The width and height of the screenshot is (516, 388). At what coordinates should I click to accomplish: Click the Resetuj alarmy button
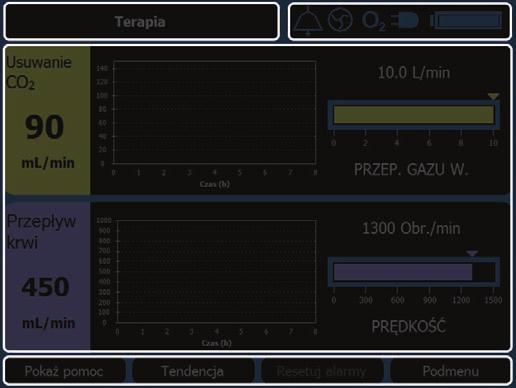click(322, 371)
